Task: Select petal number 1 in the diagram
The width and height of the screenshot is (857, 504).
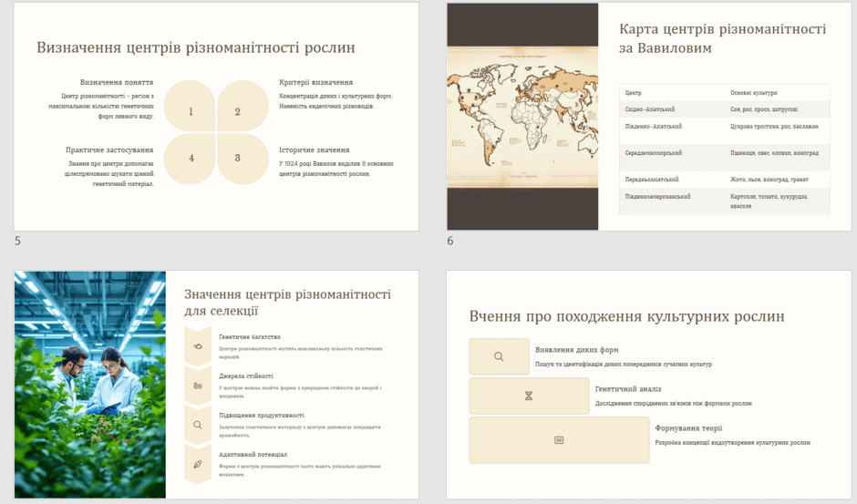Action: 190,106
